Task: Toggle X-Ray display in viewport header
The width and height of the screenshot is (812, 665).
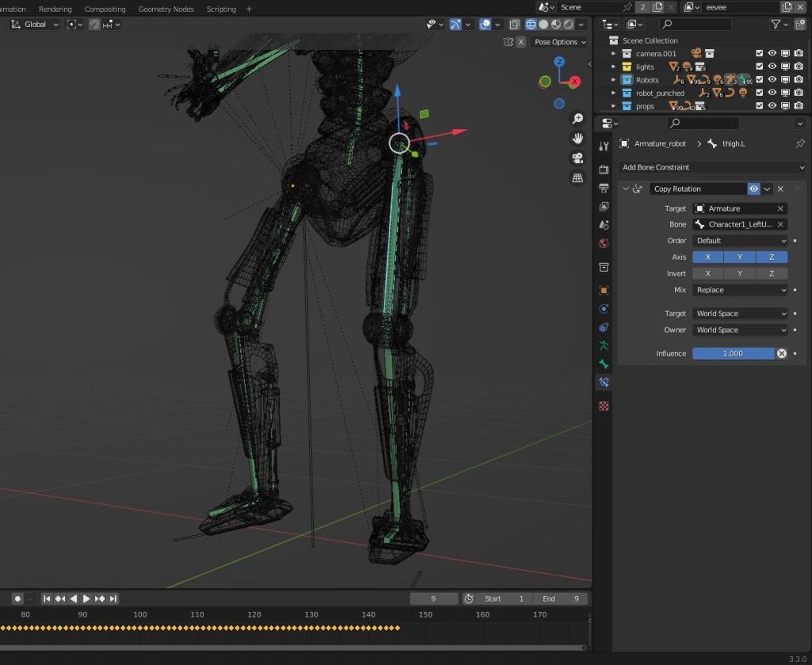Action: pos(514,25)
